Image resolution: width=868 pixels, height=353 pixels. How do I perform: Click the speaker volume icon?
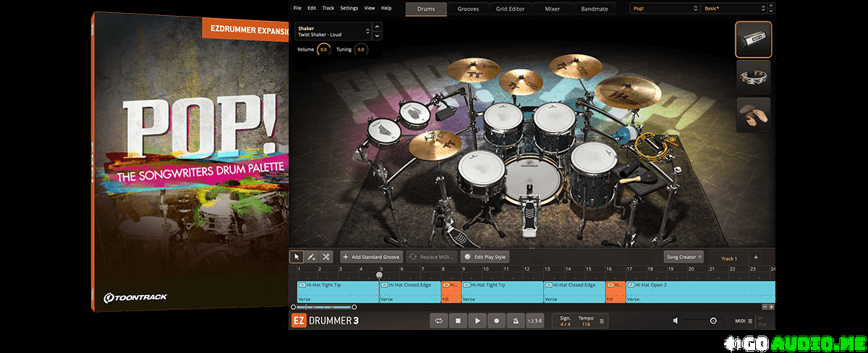(x=675, y=320)
